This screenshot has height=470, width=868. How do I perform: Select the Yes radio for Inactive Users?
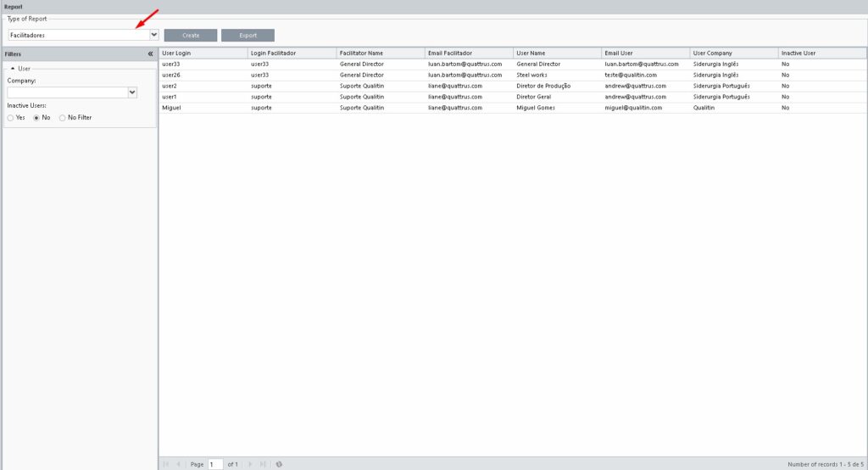tap(11, 118)
